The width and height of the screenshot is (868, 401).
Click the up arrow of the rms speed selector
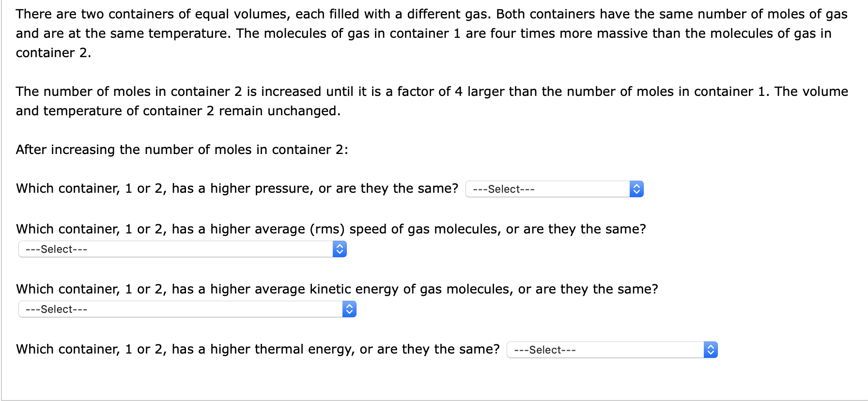[x=340, y=246]
